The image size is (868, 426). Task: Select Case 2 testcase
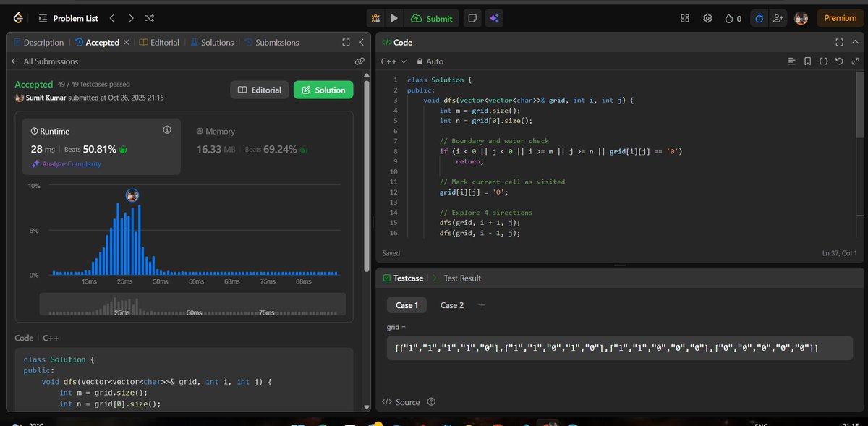click(452, 305)
